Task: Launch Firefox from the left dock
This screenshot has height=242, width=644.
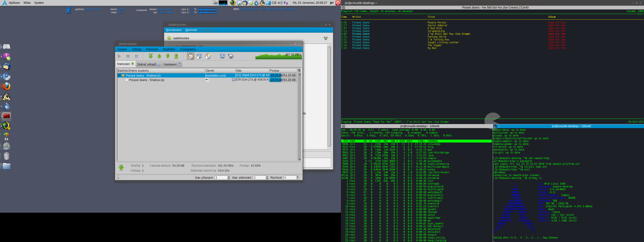Action: tap(6, 86)
